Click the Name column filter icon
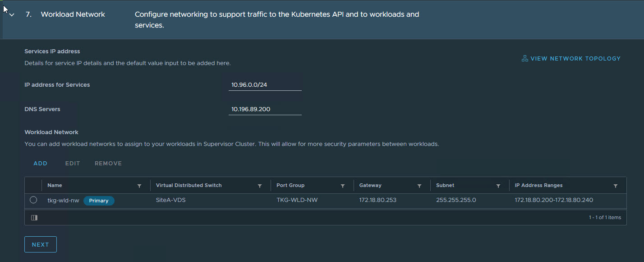Image resolution: width=644 pixels, height=262 pixels. pyautogui.click(x=139, y=186)
